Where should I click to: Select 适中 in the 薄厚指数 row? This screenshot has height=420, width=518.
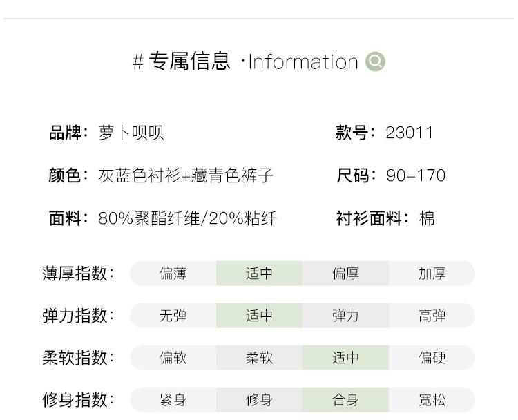pyautogui.click(x=259, y=274)
